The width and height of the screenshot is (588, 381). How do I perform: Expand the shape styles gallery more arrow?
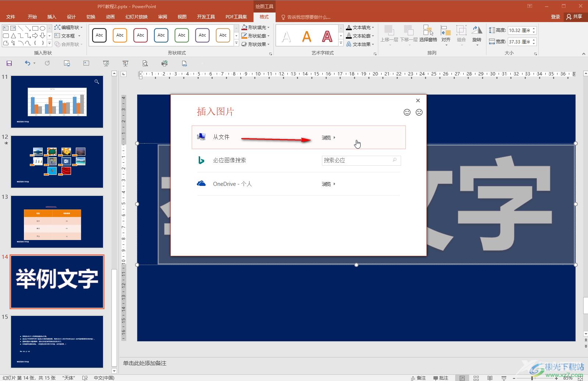click(236, 43)
